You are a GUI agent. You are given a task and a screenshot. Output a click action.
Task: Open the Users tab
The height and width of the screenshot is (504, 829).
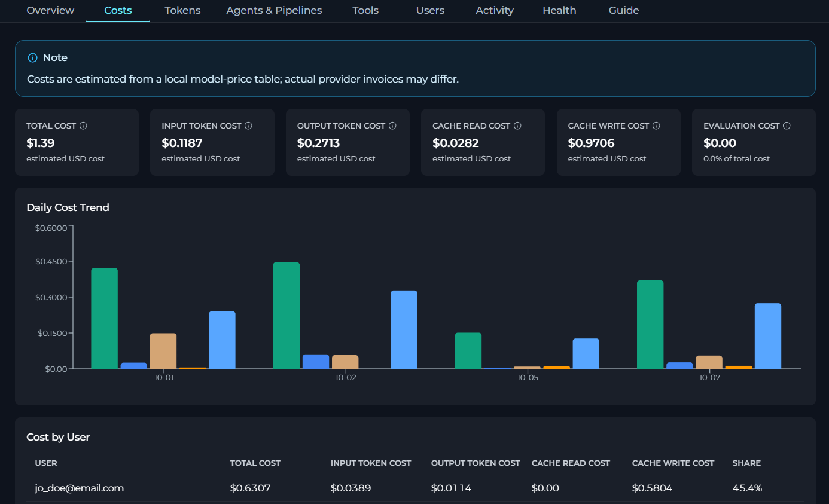tap(430, 11)
